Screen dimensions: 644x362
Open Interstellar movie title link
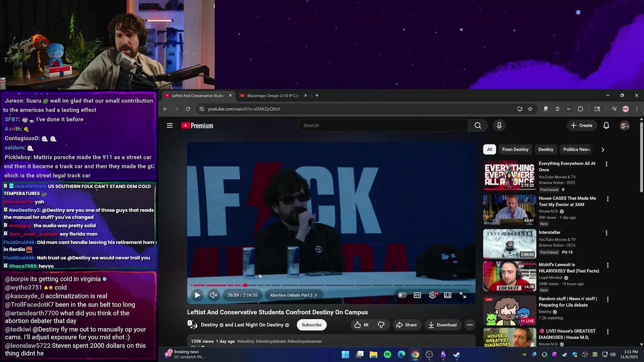(x=549, y=232)
